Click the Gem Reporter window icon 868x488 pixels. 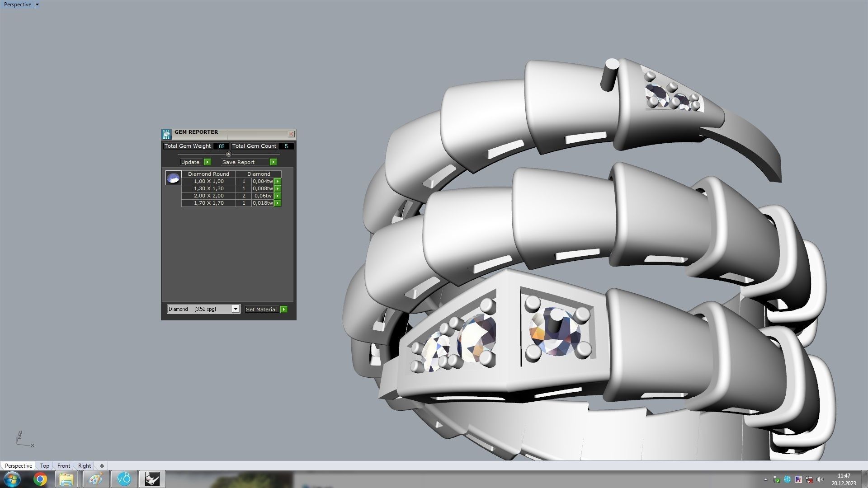coord(166,134)
